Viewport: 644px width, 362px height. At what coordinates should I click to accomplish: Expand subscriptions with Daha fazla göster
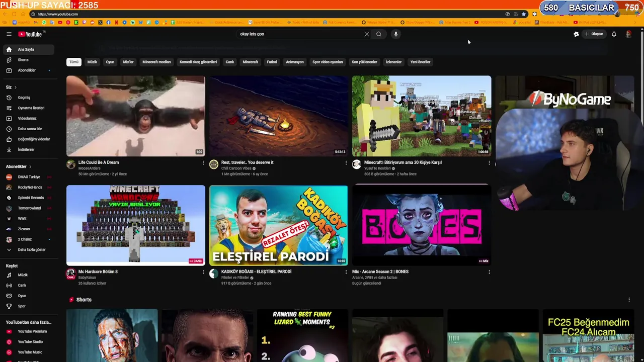click(28, 250)
